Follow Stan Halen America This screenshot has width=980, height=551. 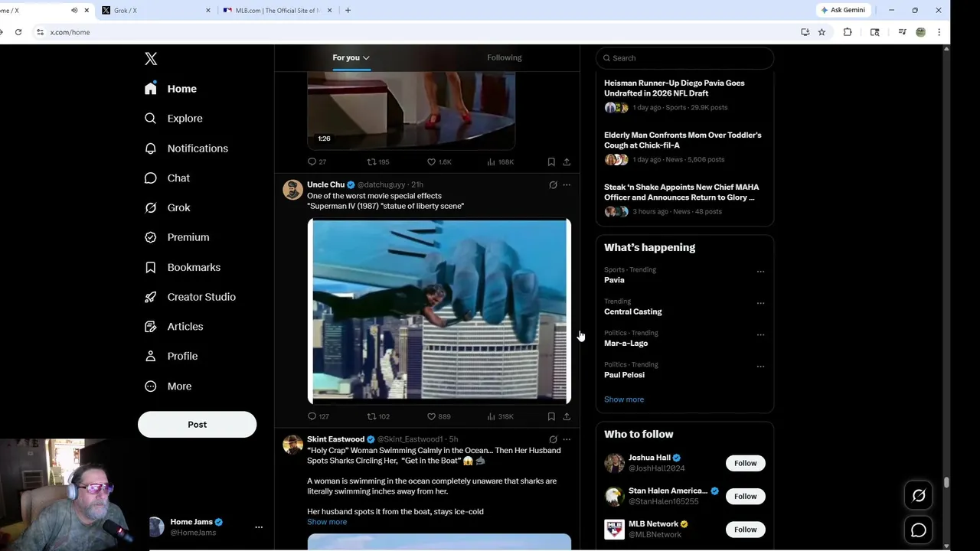click(745, 497)
